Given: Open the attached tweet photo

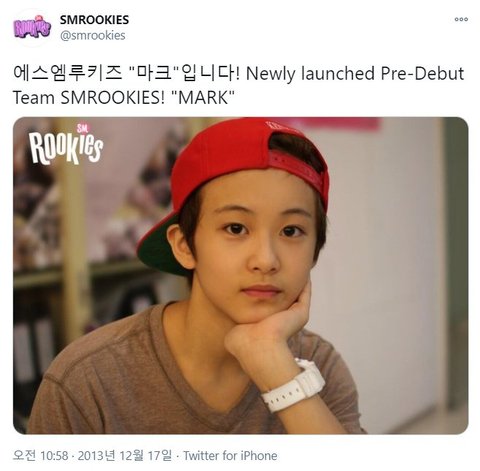Looking at the screenshot, I should coord(241,275).
